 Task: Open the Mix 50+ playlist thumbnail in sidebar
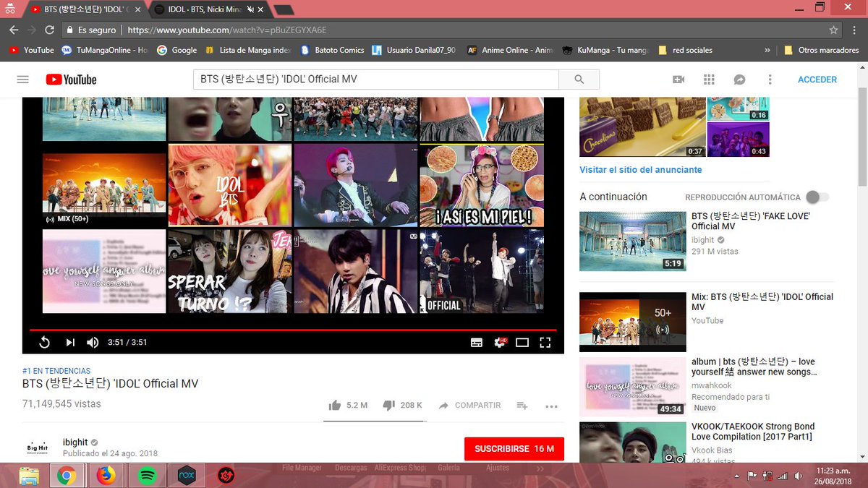click(x=633, y=322)
